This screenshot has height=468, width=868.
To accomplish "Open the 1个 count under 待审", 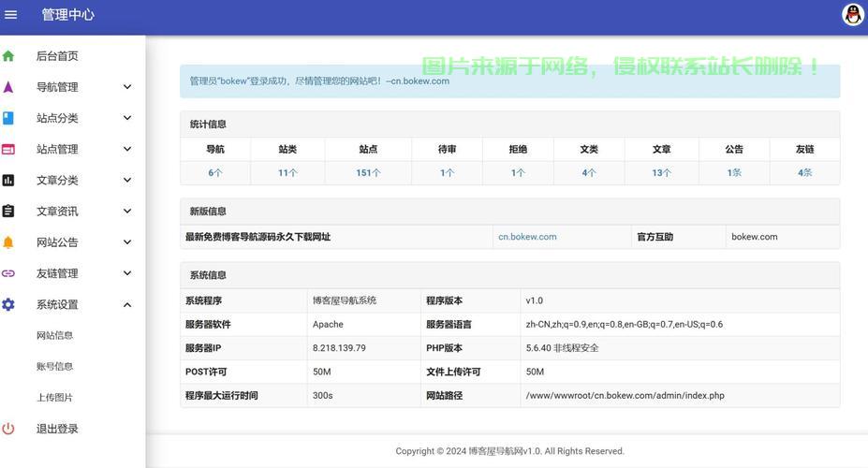I will click(448, 172).
